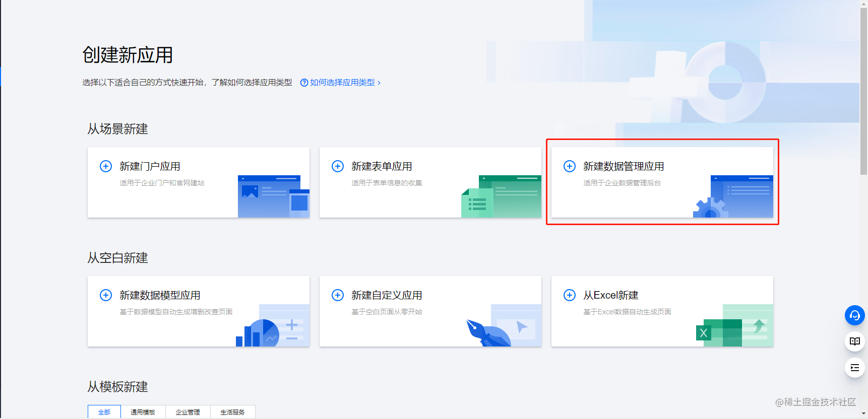Click text 适用于企业门户和官网建站
This screenshot has width=868, height=419.
[x=162, y=183]
